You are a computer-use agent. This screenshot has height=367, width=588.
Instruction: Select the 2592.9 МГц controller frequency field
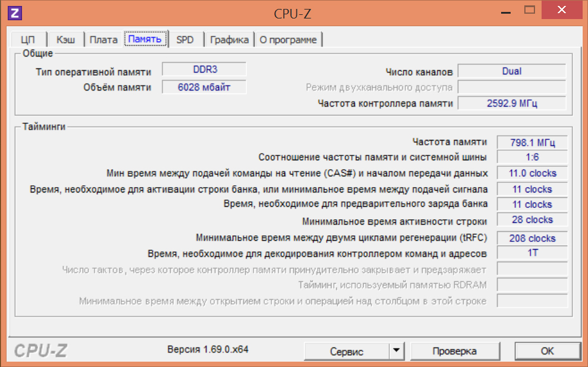(512, 103)
